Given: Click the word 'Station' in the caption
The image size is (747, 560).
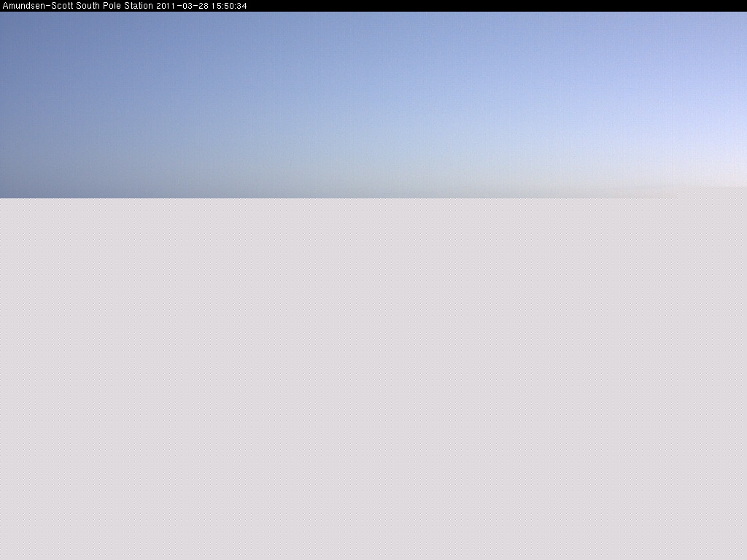Looking at the screenshot, I should [x=139, y=6].
